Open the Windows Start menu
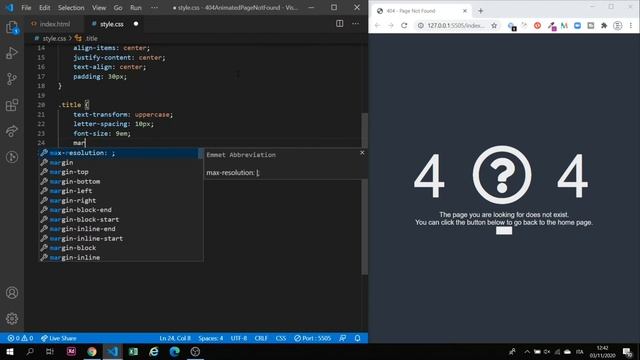Viewport: 640px width, 360px height. [x=9, y=351]
